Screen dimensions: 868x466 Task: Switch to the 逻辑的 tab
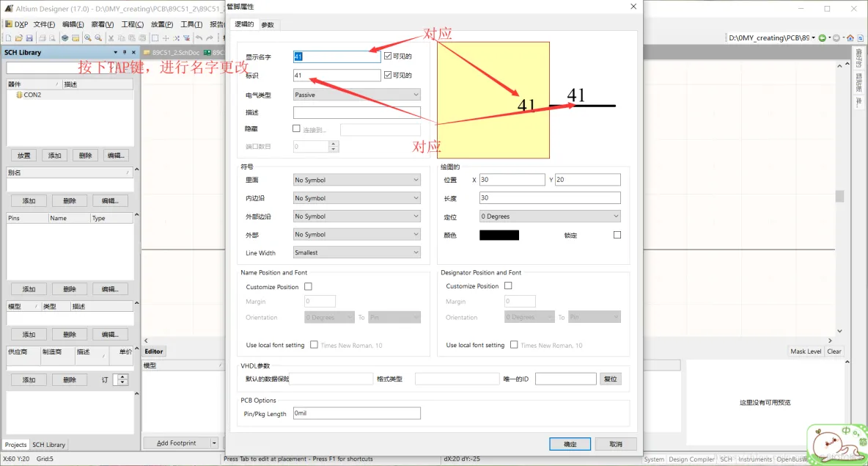pos(244,23)
